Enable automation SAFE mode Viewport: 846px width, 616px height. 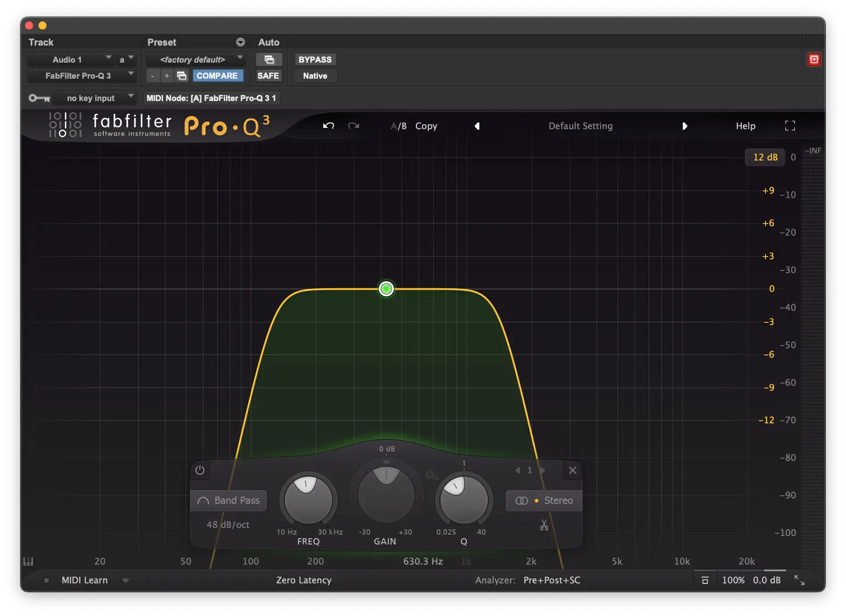click(268, 76)
